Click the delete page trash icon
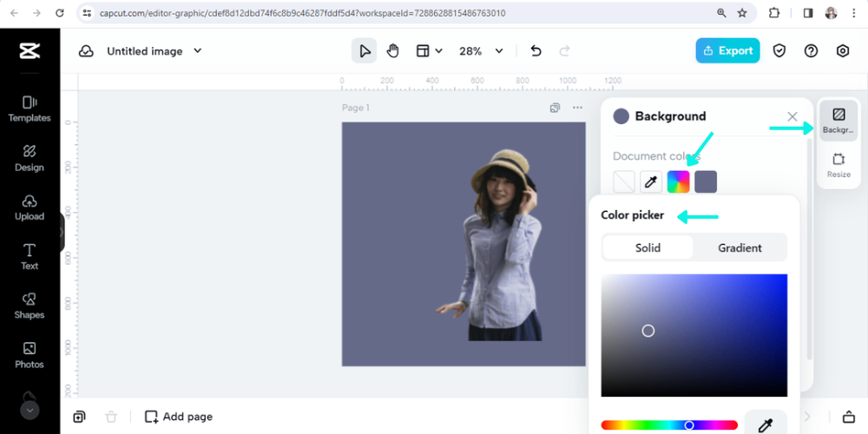This screenshot has height=434, width=868. [x=111, y=417]
